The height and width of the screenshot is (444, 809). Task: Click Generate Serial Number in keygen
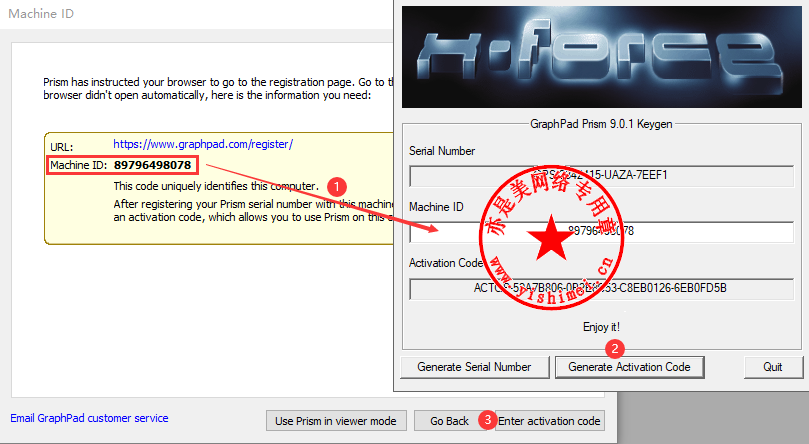[x=474, y=367]
